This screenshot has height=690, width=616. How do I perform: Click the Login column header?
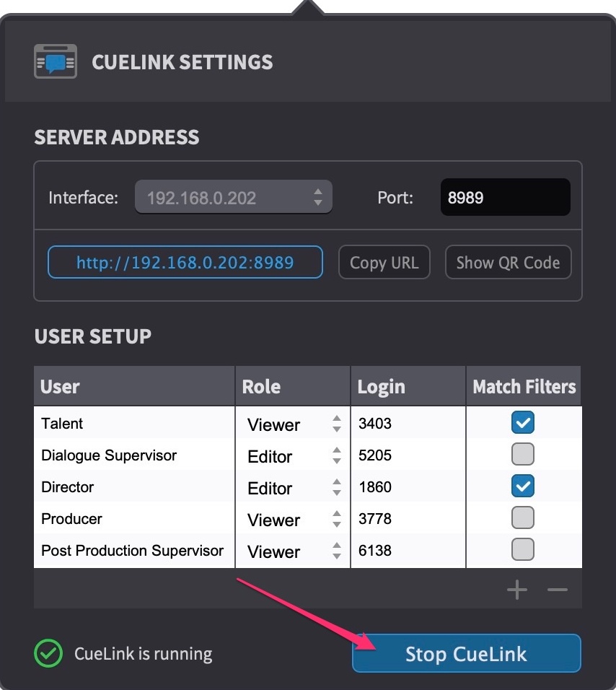[x=408, y=386]
